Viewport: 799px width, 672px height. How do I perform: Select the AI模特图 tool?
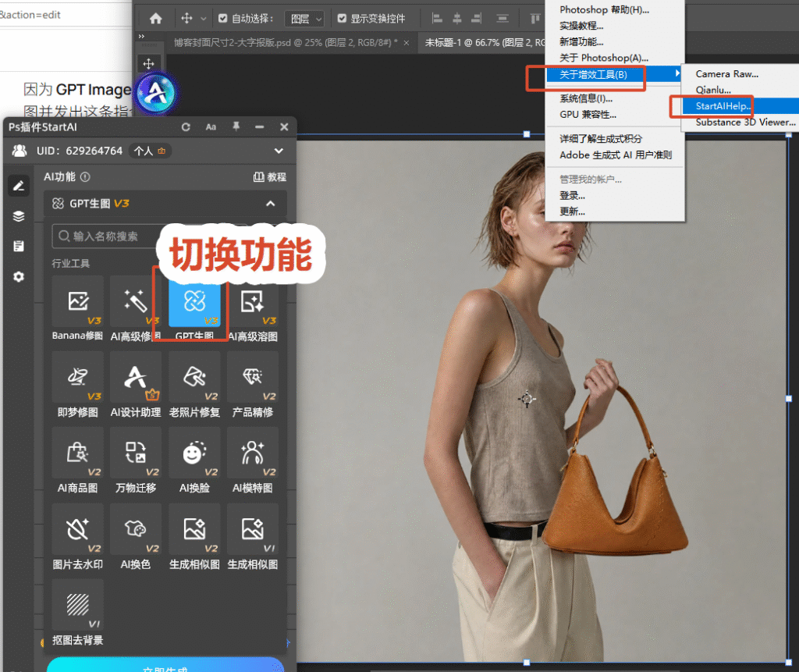253,461
